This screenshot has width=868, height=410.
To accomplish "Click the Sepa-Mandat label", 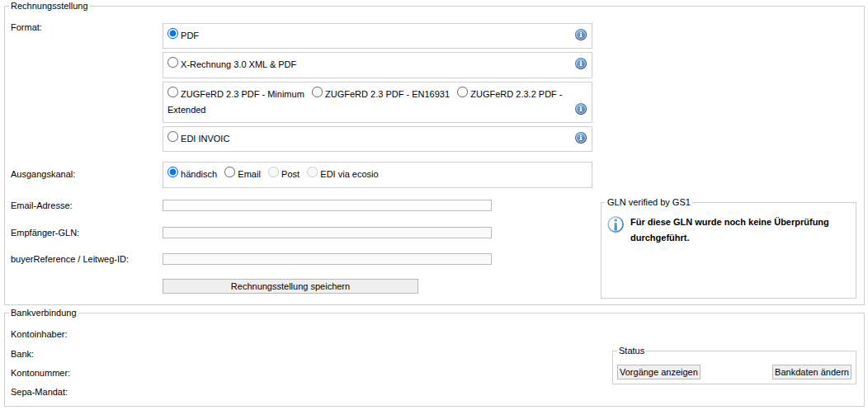I will (40, 393).
